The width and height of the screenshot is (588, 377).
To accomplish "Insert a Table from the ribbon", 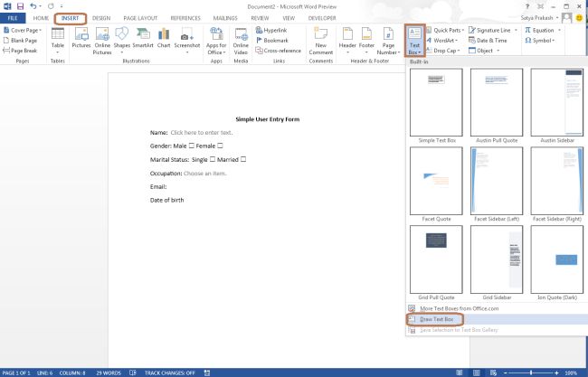I will [x=58, y=40].
